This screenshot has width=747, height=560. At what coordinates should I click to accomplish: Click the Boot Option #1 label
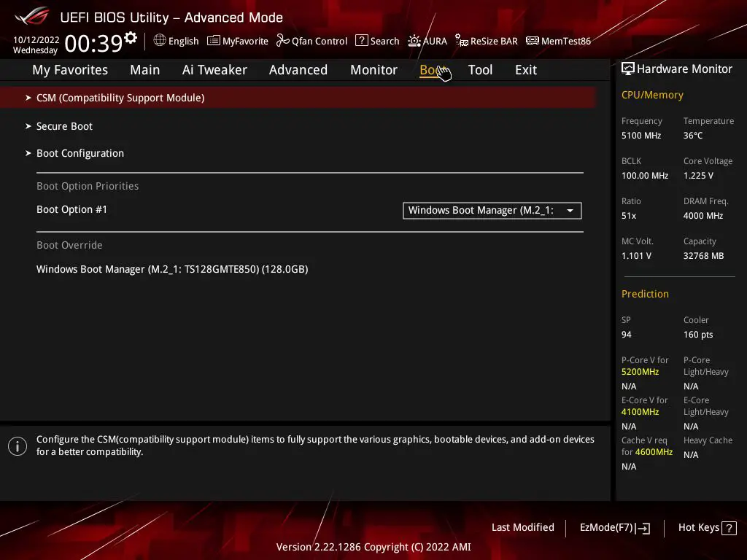coord(72,209)
